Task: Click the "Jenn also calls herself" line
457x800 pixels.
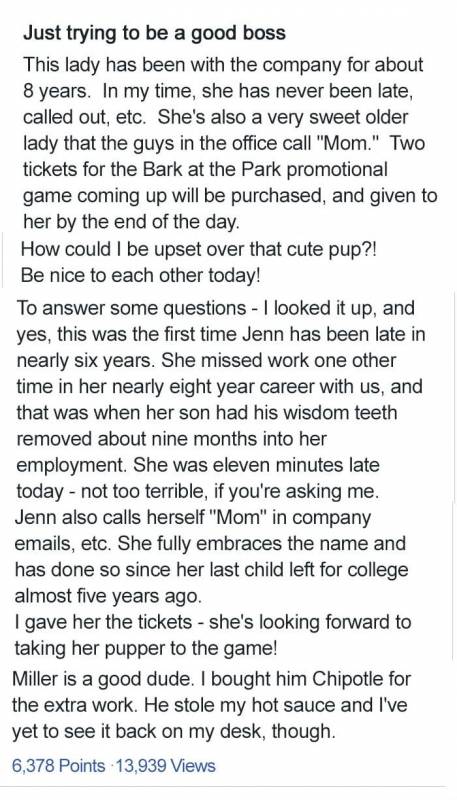Action: 193,517
